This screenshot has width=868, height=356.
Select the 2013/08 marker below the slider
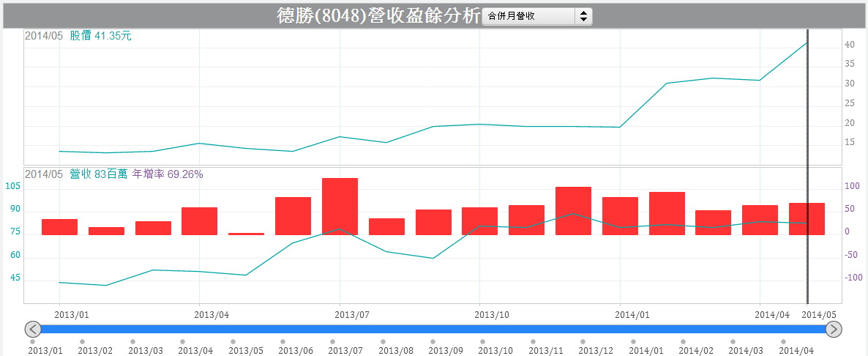383,341
